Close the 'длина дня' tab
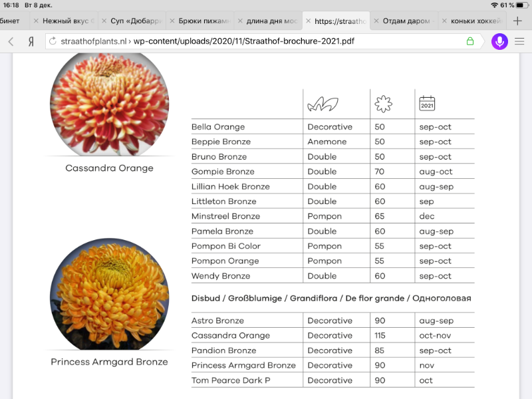The image size is (532, 399). point(239,21)
